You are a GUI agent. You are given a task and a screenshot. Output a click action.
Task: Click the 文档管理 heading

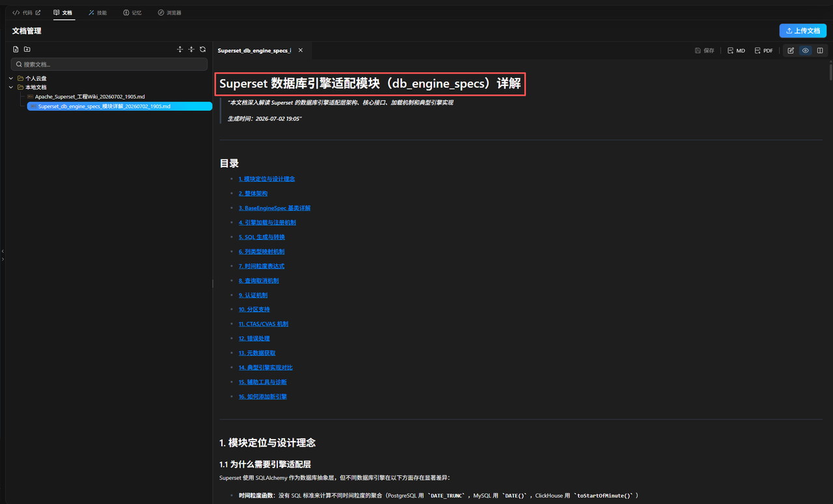point(27,31)
